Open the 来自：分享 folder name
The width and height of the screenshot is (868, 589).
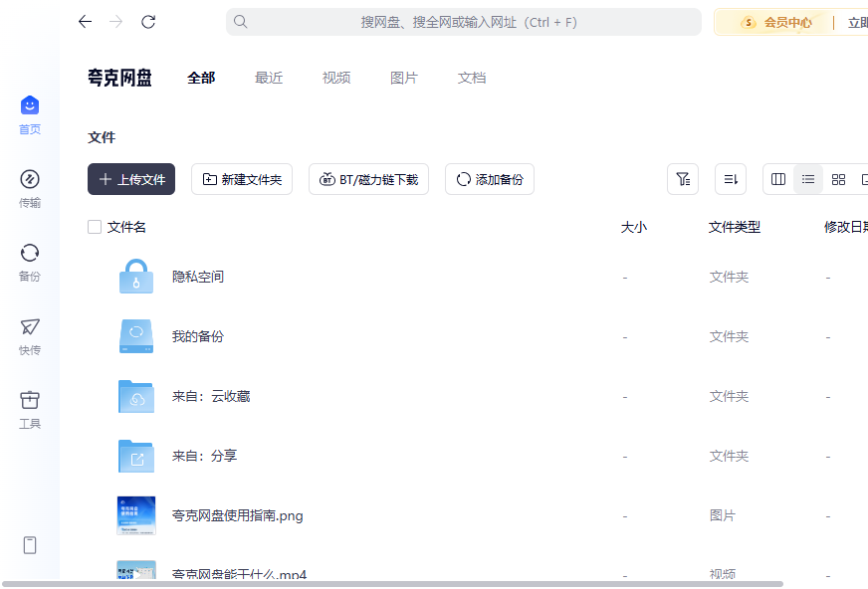pos(204,456)
